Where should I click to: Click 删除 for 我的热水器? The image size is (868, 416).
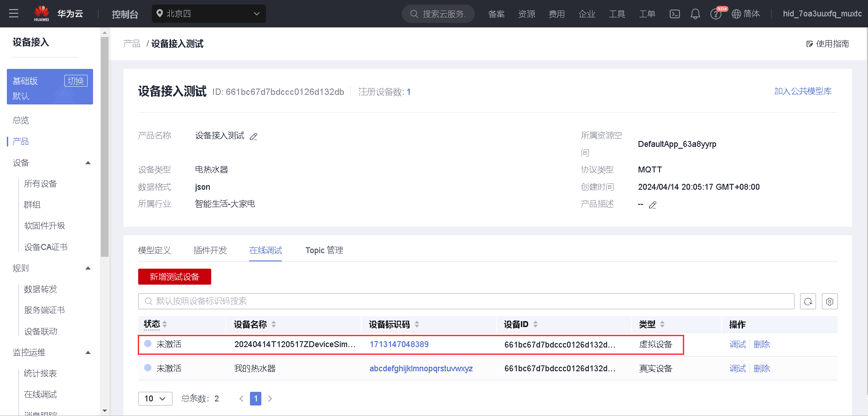[762, 369]
